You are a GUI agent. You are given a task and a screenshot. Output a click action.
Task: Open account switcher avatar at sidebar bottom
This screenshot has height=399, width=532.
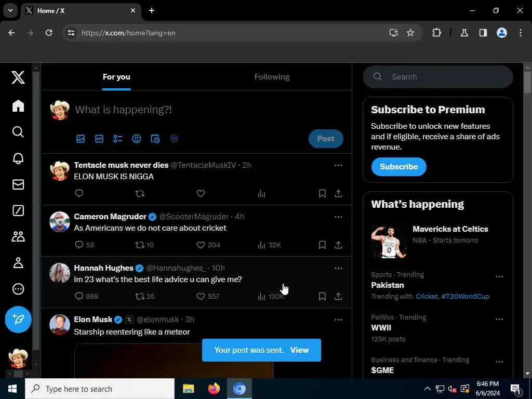(18, 358)
